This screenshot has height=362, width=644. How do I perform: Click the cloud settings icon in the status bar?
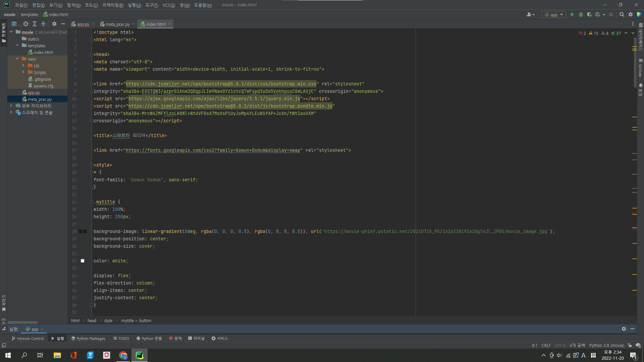pos(638,346)
